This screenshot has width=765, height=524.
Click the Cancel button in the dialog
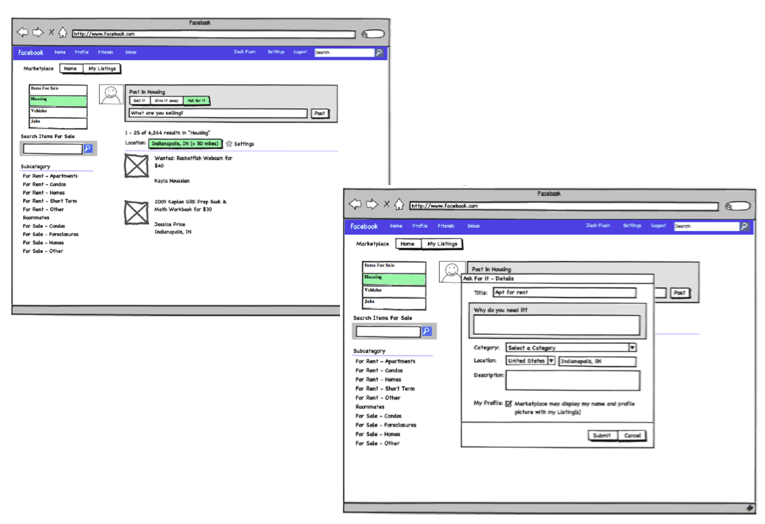pyautogui.click(x=632, y=435)
